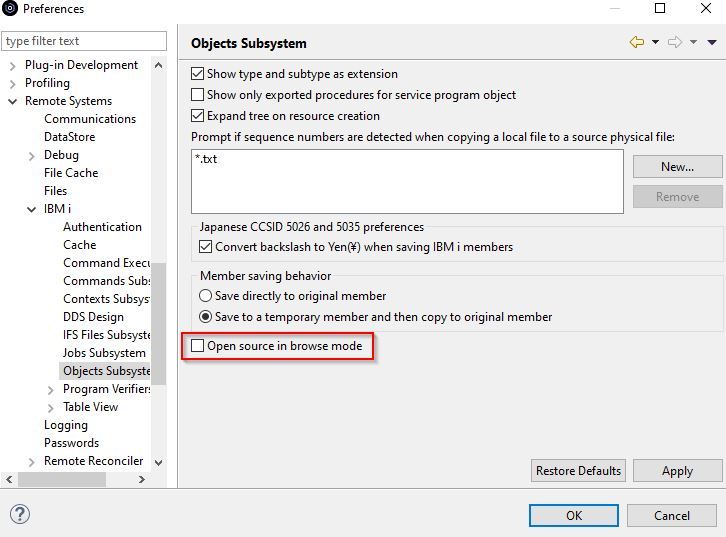Toggle Convert backslash to Yen checkbox

click(206, 247)
